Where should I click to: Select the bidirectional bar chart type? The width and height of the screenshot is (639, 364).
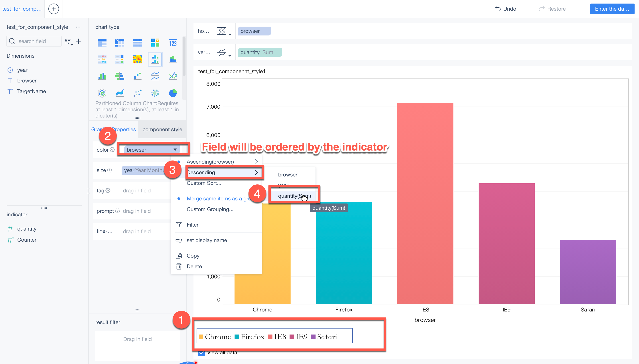120,76
